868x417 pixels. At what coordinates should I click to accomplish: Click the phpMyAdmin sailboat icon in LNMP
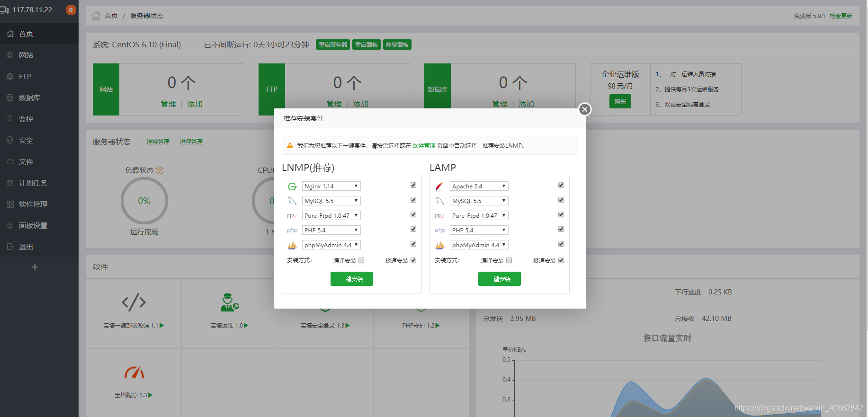292,245
